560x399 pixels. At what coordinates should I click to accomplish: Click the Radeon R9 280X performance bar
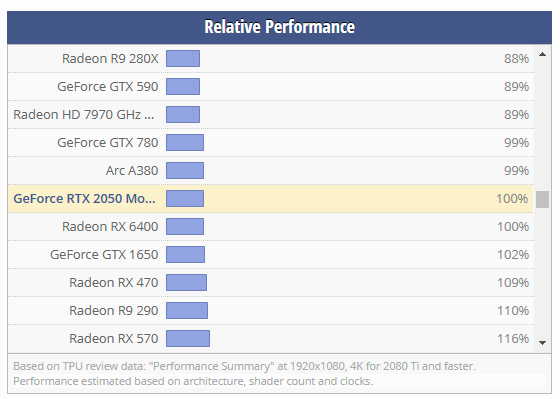183,59
